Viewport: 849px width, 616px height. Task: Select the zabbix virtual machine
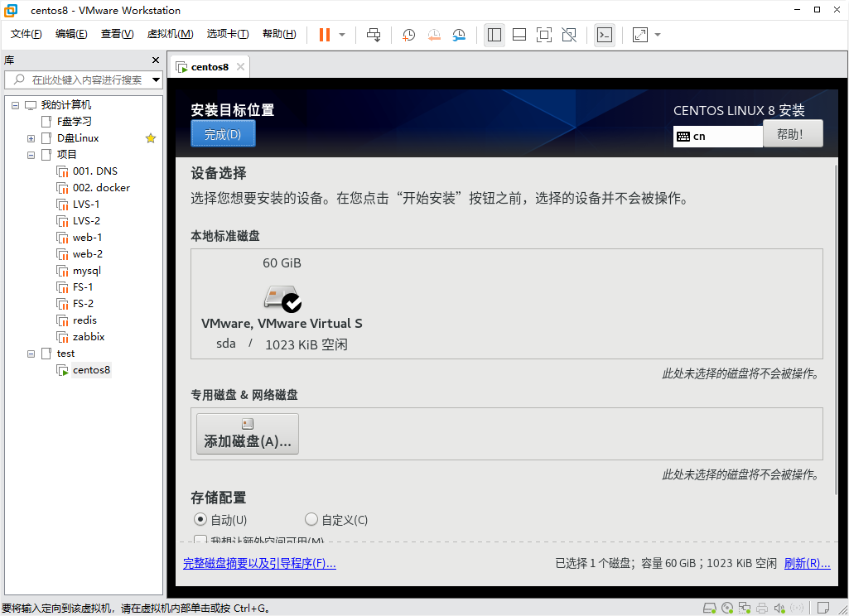(89, 337)
